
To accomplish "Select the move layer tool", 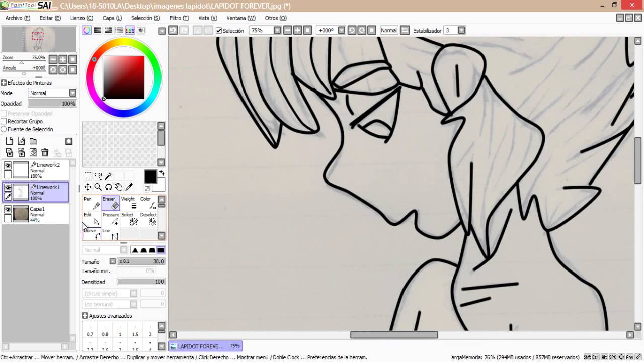I will tap(88, 187).
